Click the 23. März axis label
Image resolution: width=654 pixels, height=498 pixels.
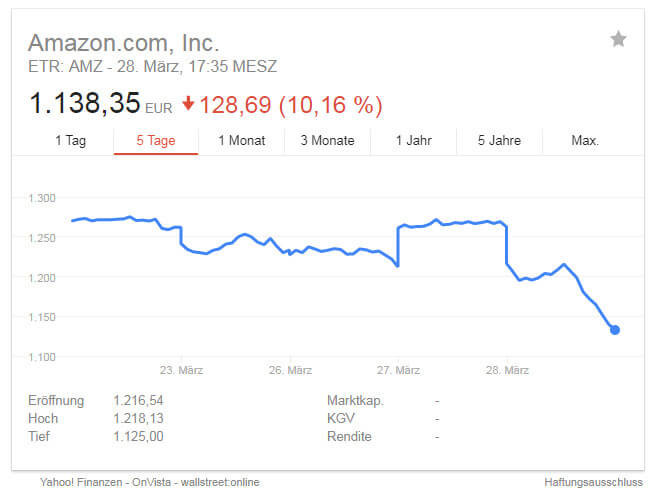[182, 370]
